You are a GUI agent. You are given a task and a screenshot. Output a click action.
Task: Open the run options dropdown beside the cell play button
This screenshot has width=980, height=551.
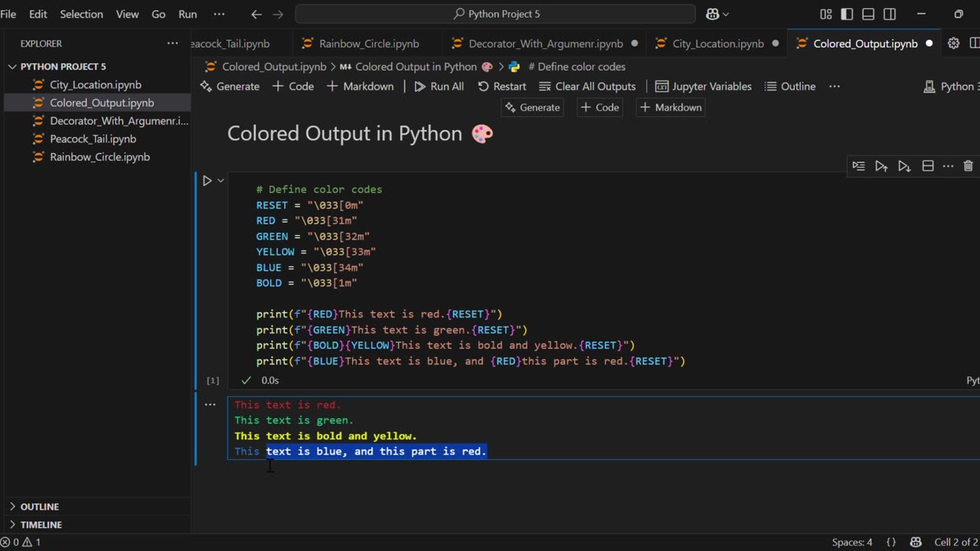[220, 181]
